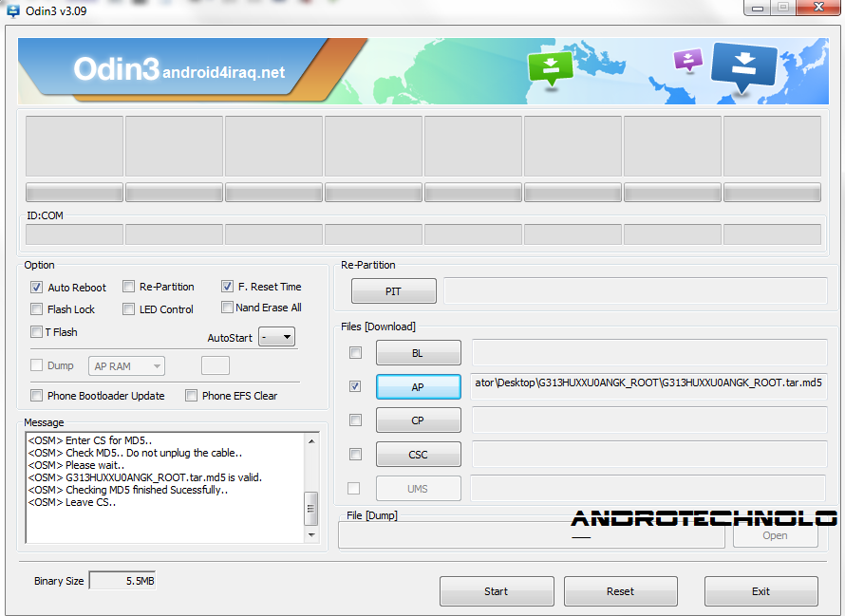
Task: Open the AutoStart dropdown
Action: tap(276, 337)
